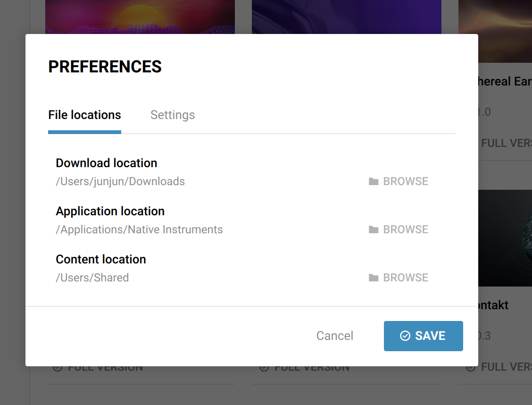Viewport: 532px width, 405px height.
Task: Click the /Users/Shared content path text
Action: point(92,278)
